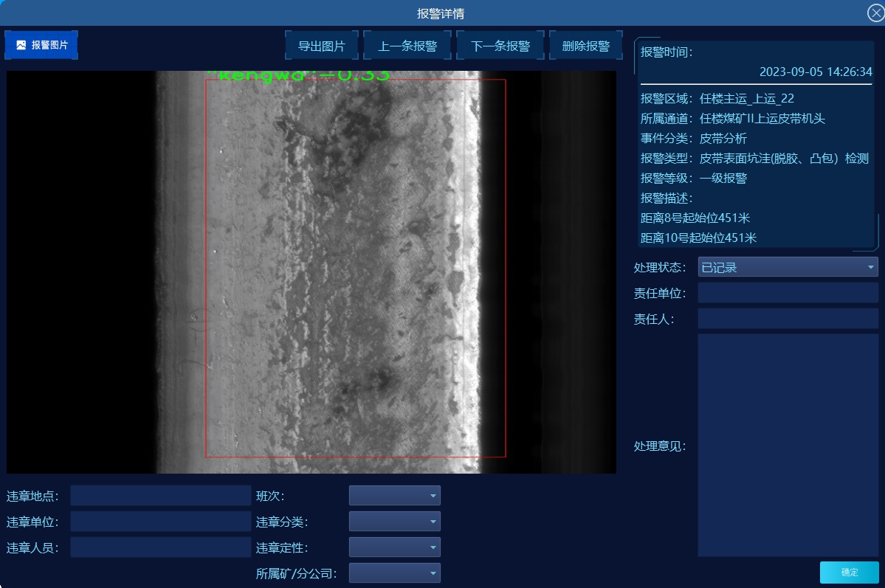Focus the 违章人员 input field
Image resolution: width=885 pixels, height=588 pixels.
tap(161, 547)
